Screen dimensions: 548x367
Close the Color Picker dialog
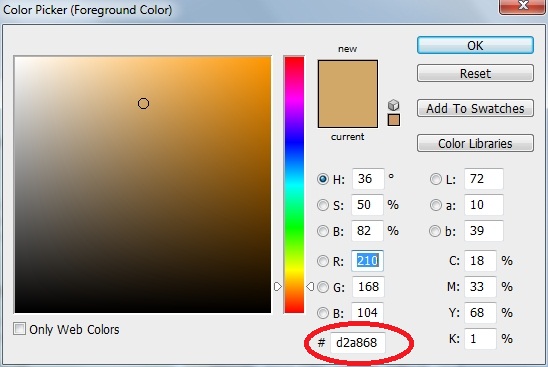pos(523,6)
